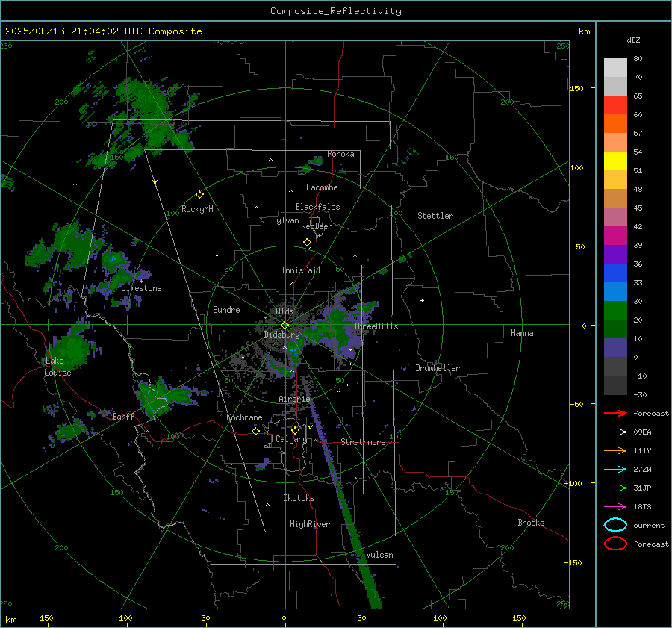The image size is (672, 628).
Task: Click the orange 111V arrow legend icon
Action: pos(615,450)
